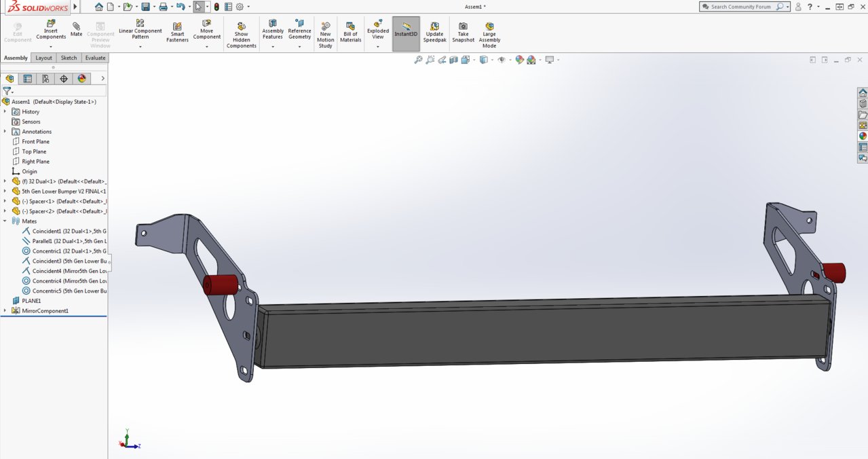Expand MirrorComponent1 node
The height and width of the screenshot is (459, 868).
5,310
